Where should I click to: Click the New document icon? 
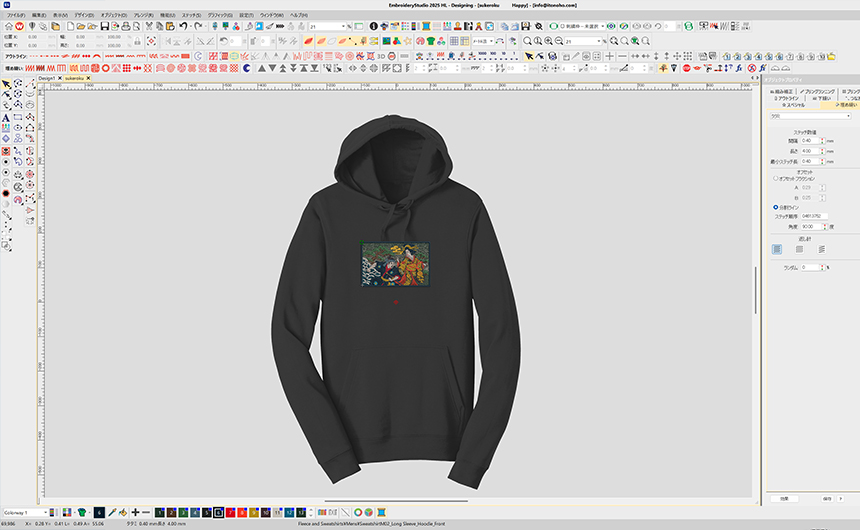pyautogui.click(x=70, y=26)
